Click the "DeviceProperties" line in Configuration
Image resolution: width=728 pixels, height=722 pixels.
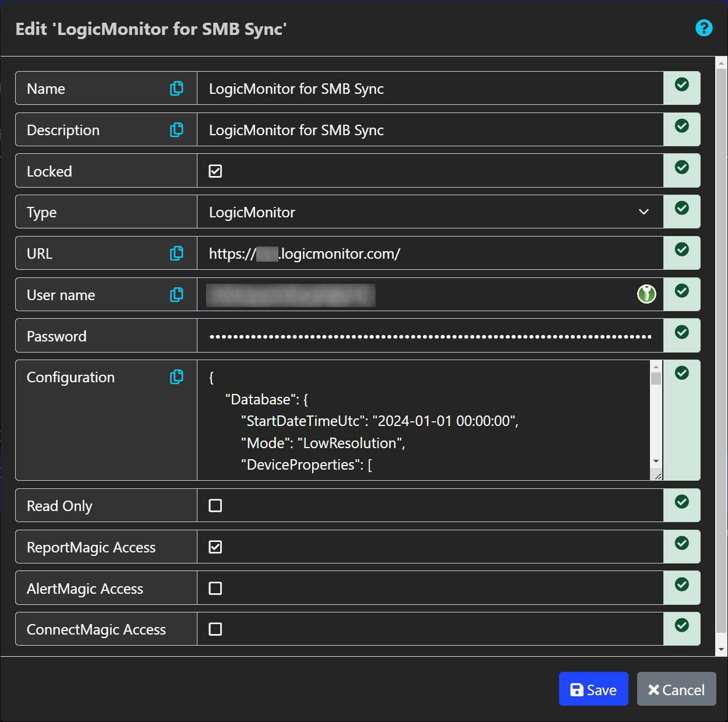306,464
